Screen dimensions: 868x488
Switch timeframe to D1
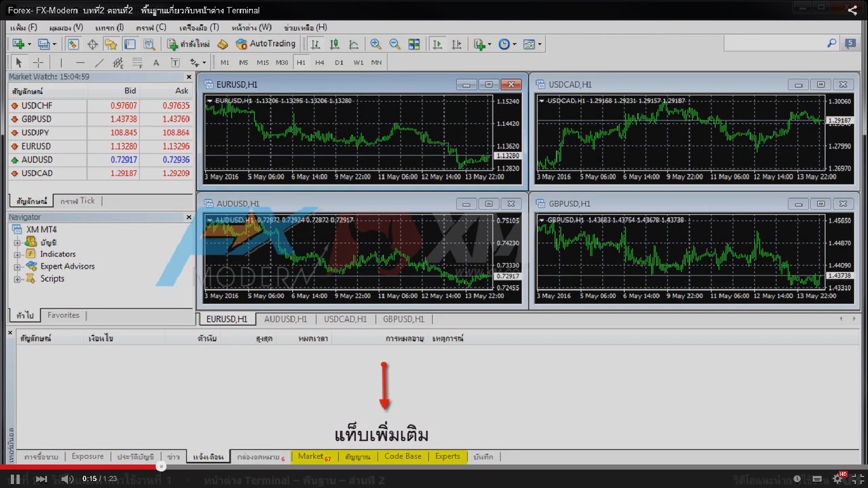[339, 62]
